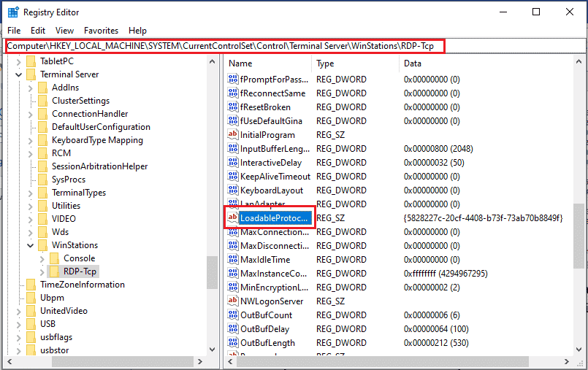Select the Wds key
This screenshot has height=370, width=588.
pyautogui.click(x=60, y=231)
